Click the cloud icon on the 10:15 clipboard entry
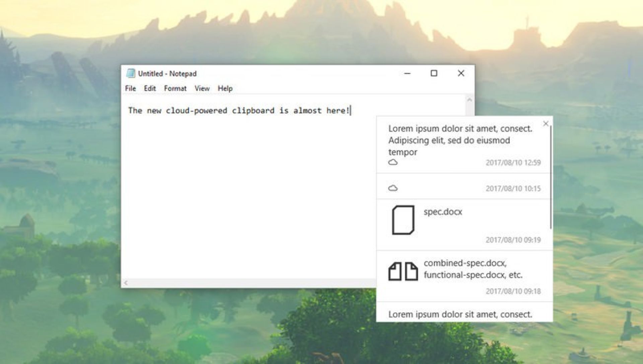Viewport: 643px width, 364px height. coord(393,188)
